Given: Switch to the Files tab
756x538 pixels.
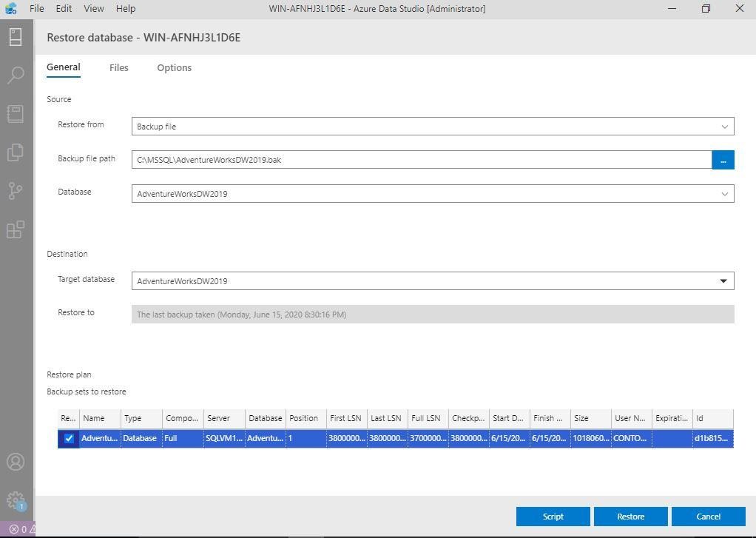Looking at the screenshot, I should click(118, 67).
